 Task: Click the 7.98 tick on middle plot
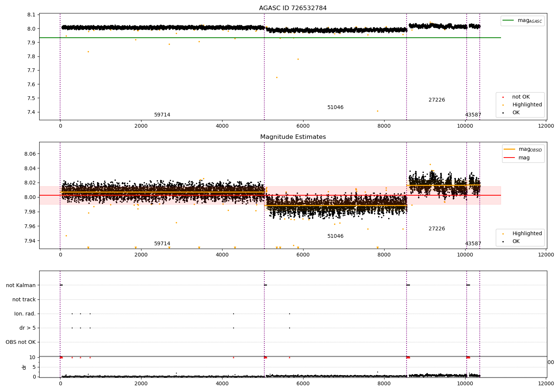pyautogui.click(x=30, y=212)
